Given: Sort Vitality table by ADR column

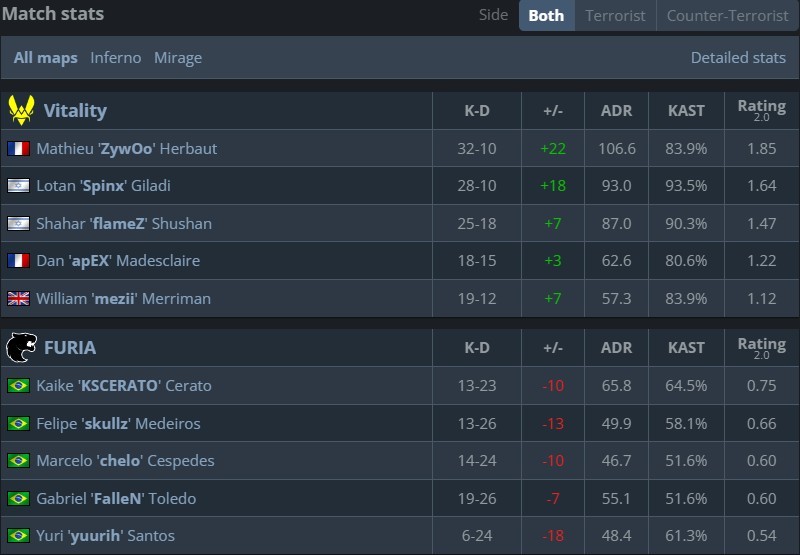Looking at the screenshot, I should point(616,111).
